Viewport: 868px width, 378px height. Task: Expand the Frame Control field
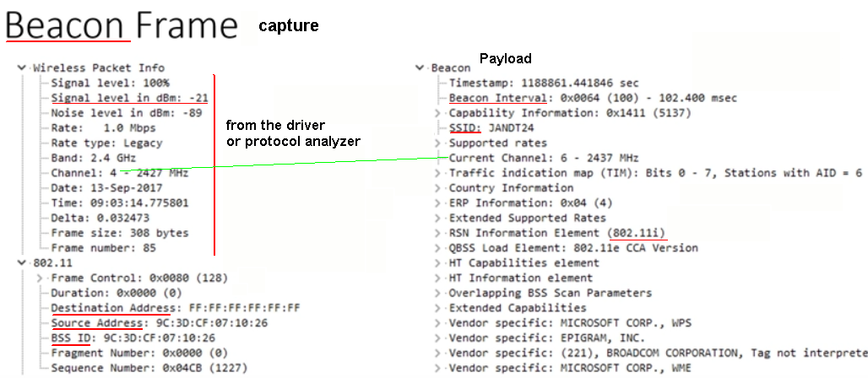pos(40,278)
